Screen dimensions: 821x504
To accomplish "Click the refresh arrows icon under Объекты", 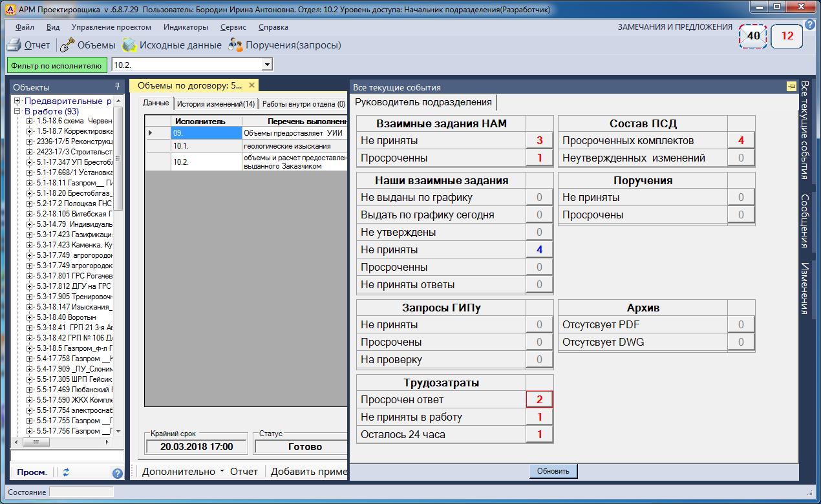I will tap(66, 472).
